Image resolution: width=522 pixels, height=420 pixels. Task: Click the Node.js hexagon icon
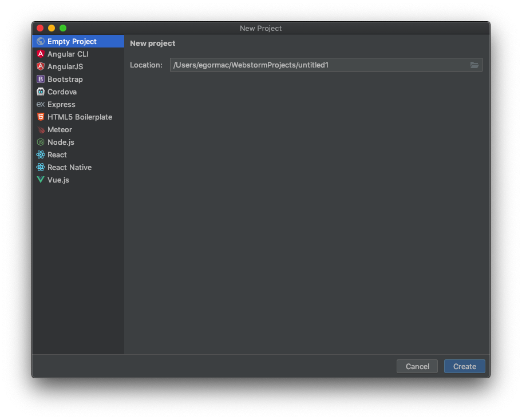[41, 142]
